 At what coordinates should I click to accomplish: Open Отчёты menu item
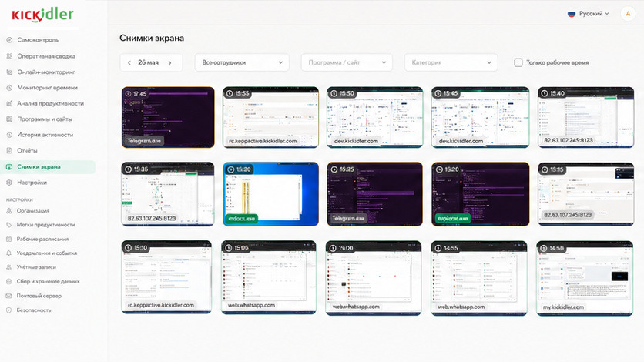pos(27,151)
